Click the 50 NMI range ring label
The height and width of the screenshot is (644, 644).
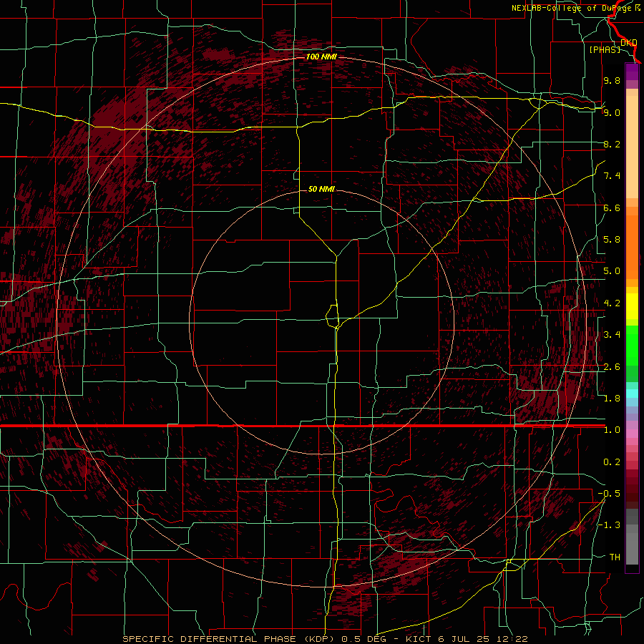321,189
